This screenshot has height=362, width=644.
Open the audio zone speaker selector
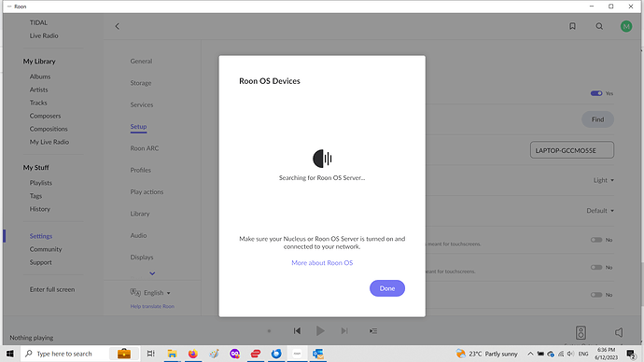(581, 332)
